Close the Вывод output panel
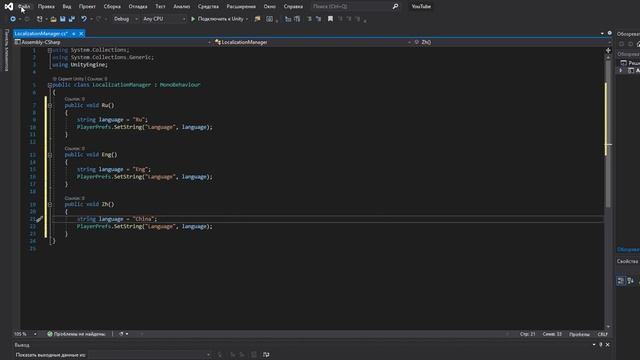Image resolution: width=640 pixels, height=360 pixels. pos(608,345)
